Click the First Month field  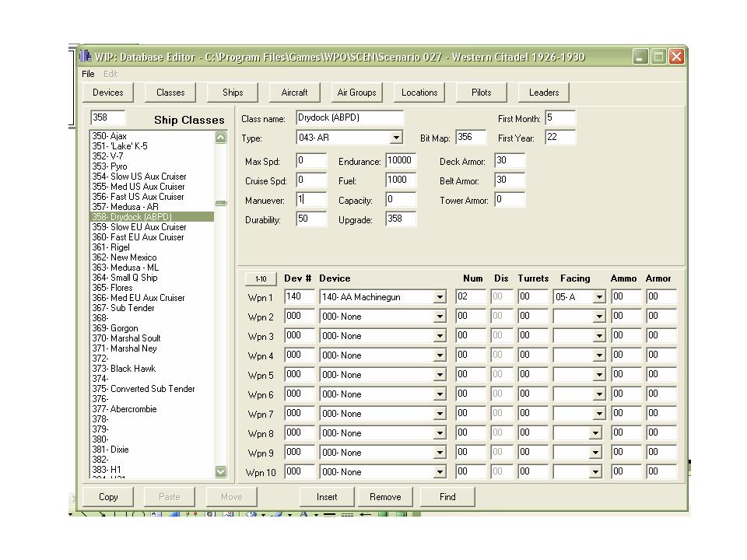pyautogui.click(x=560, y=117)
